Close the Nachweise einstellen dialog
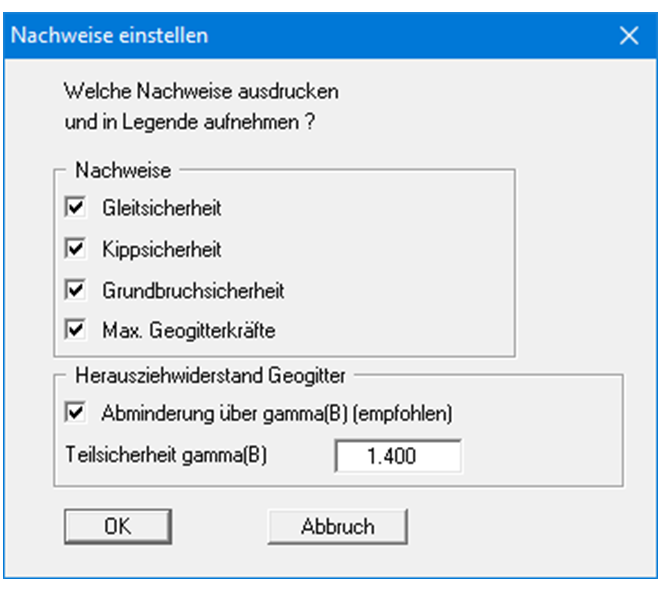 tap(629, 35)
